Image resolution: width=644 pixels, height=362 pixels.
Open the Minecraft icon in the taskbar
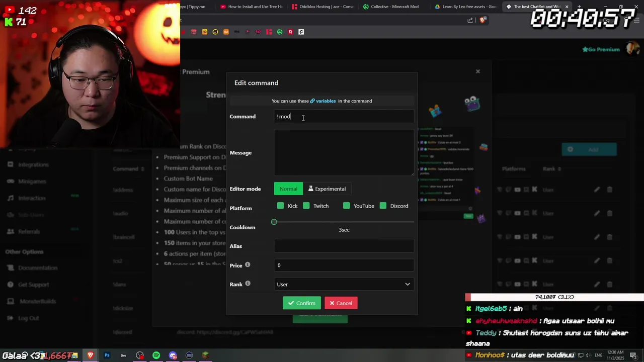[x=205, y=355]
